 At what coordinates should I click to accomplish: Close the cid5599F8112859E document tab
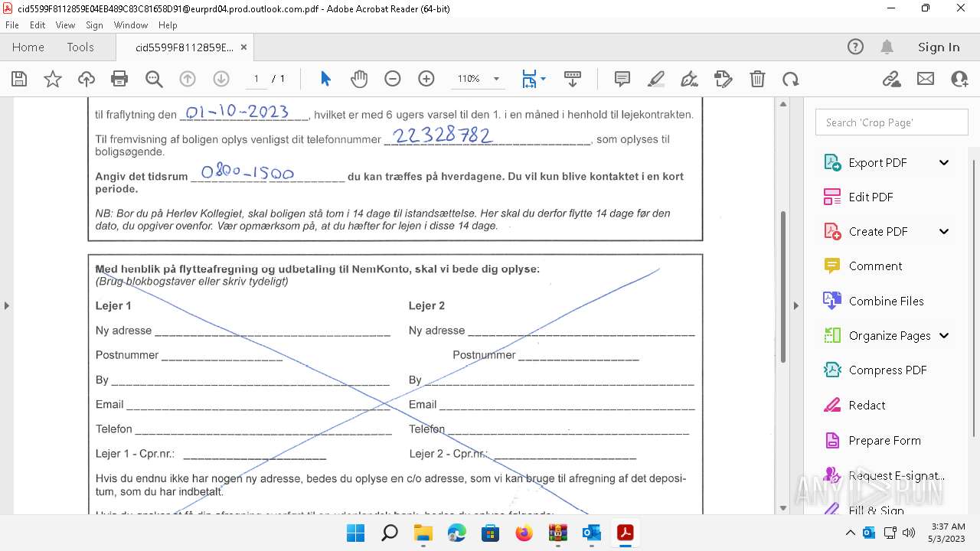[x=244, y=47]
